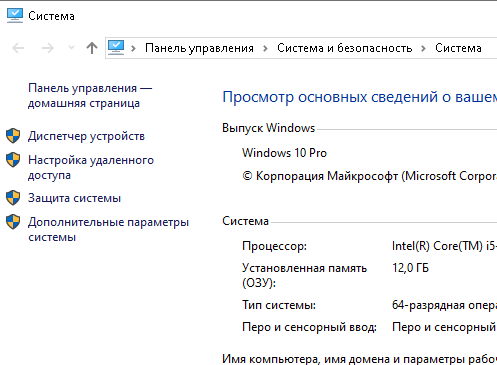Click shield icon beside Защита системы

pyautogui.click(x=13, y=198)
